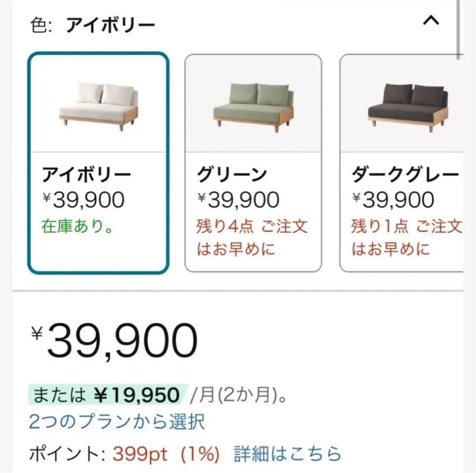Click the グリーン card's ¥39,900 price
Screen dimensions: 476x473
pyautogui.click(x=238, y=200)
